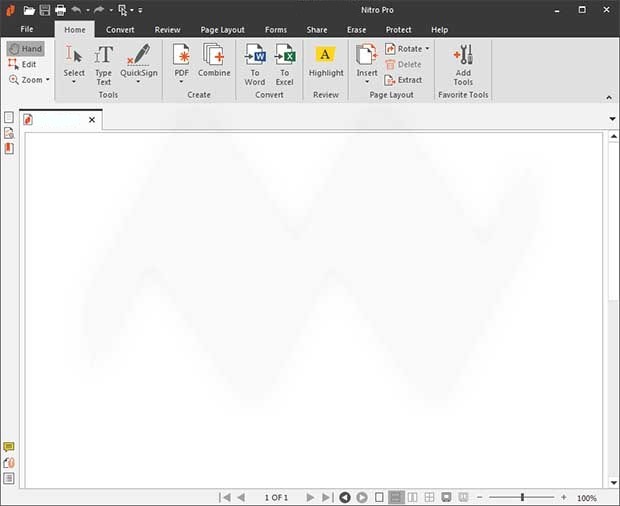
Task: Go to the previous view
Action: tap(345, 497)
